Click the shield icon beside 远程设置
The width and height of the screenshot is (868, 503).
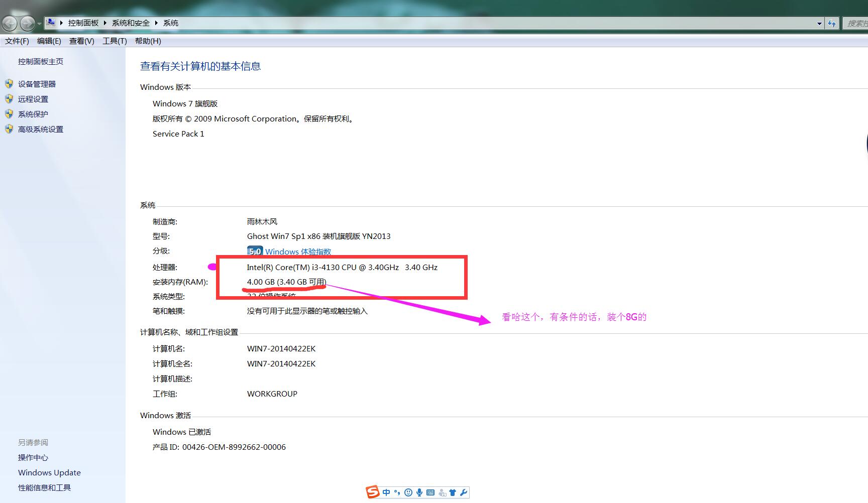pyautogui.click(x=9, y=99)
